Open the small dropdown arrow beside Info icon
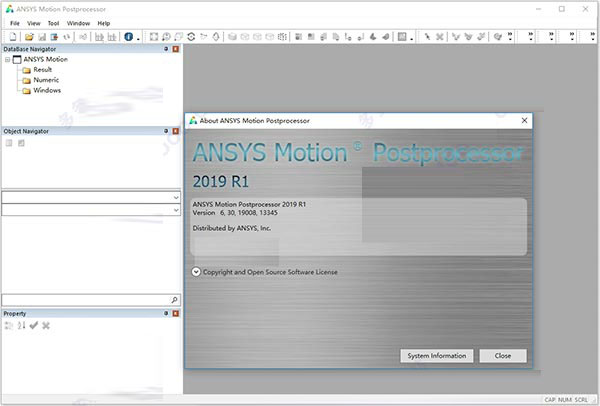 tap(138, 38)
